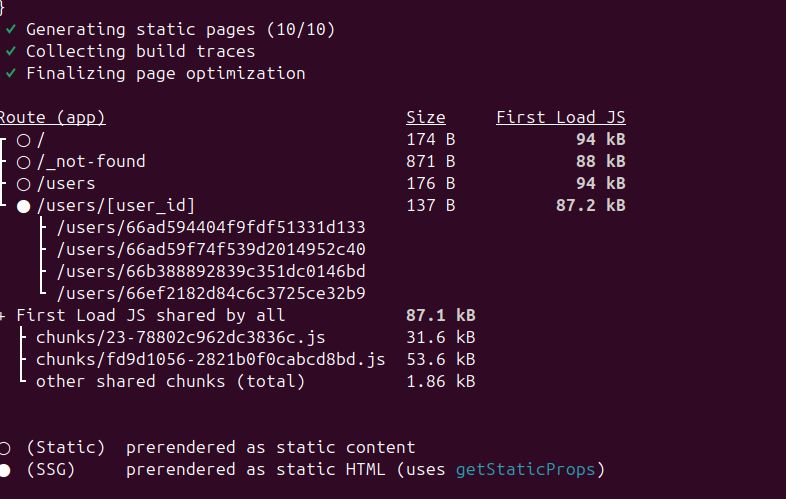Click the hollow circle in the (Static) legend
The image size is (786, 499).
(5, 448)
